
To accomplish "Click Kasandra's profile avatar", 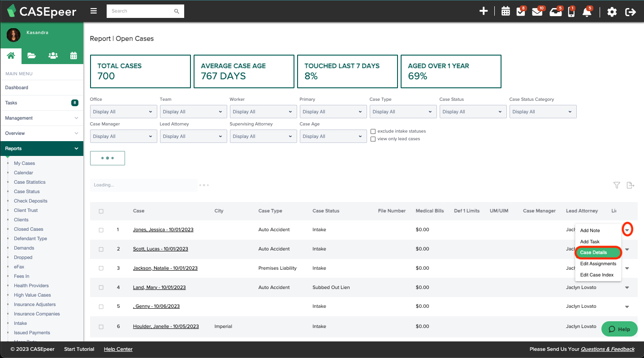I will [x=13, y=35].
